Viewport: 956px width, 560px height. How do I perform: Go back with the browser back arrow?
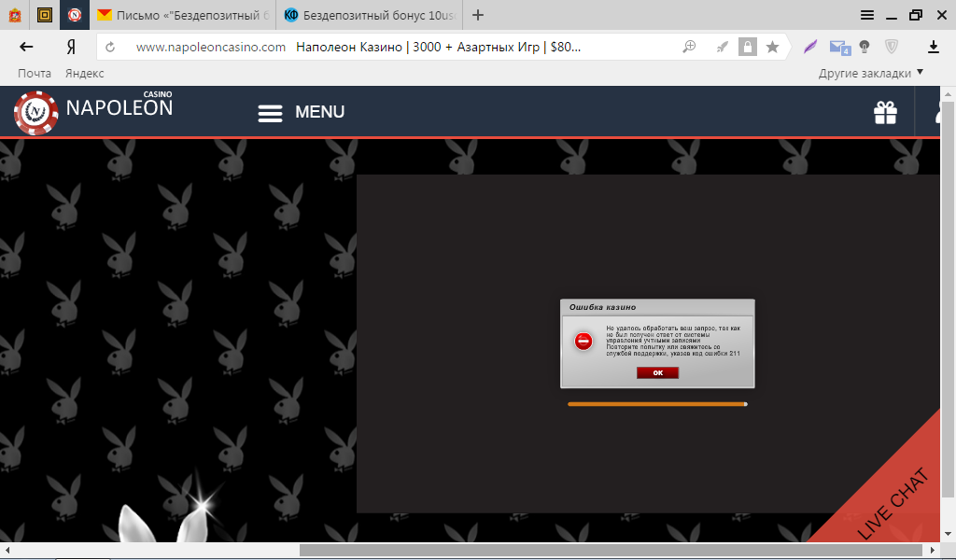point(26,47)
